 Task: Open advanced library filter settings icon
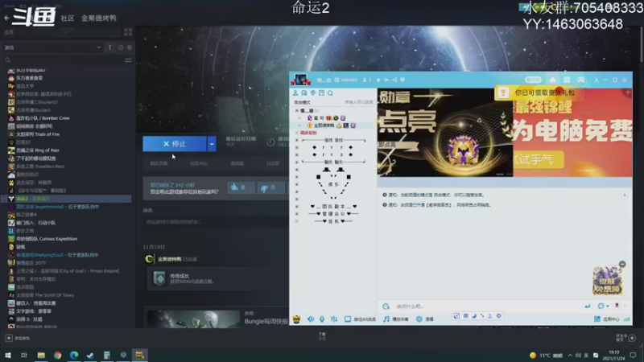click(x=128, y=60)
